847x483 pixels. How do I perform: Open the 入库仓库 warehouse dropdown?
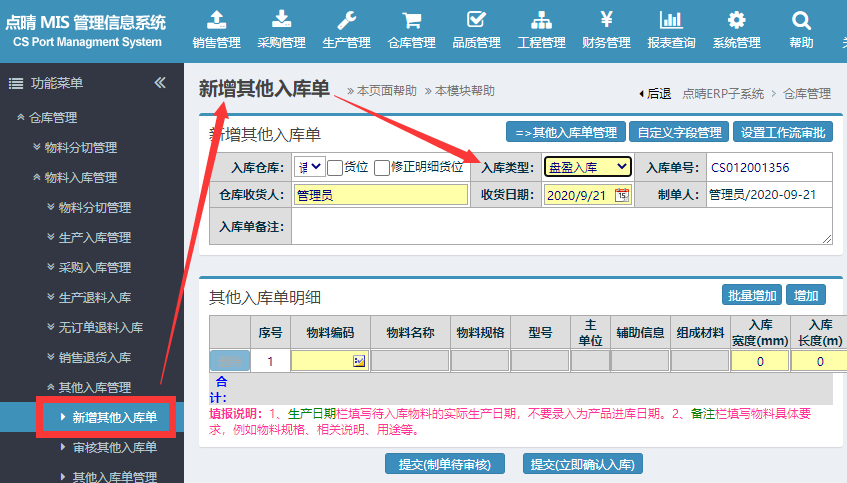pos(309,167)
